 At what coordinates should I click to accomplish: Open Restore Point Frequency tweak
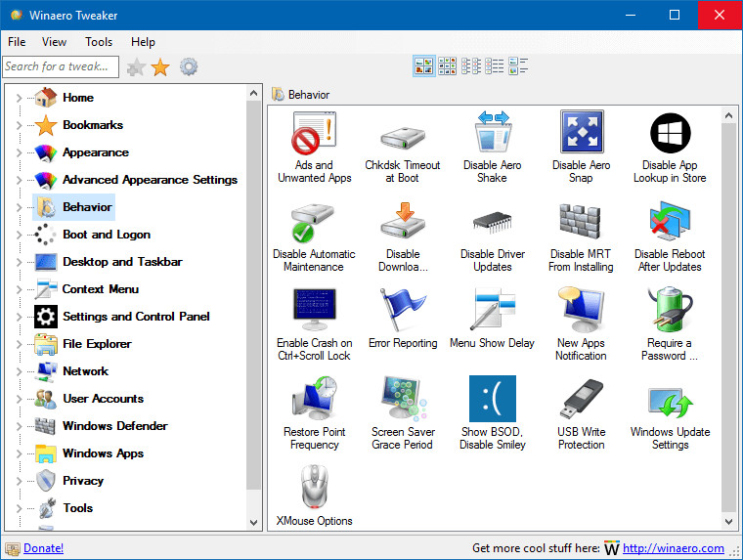click(314, 413)
